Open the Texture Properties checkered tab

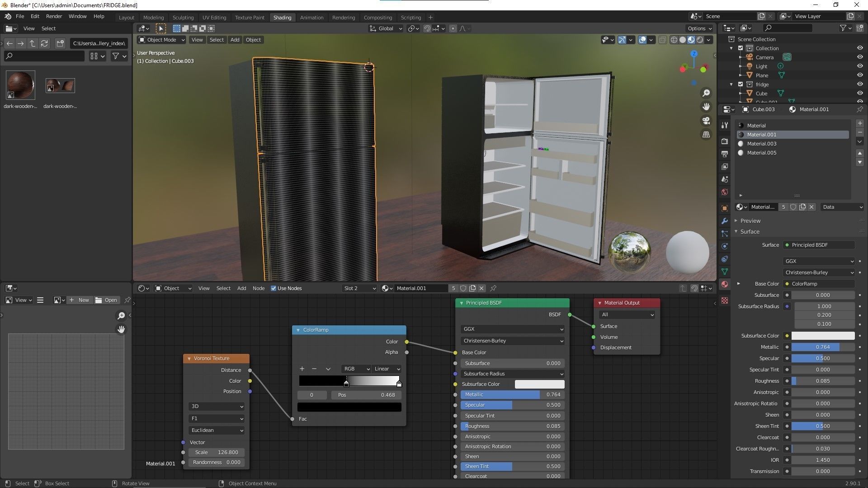(x=725, y=300)
